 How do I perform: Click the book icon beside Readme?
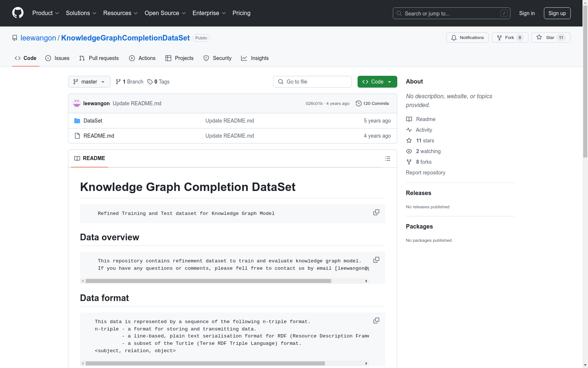(x=409, y=119)
